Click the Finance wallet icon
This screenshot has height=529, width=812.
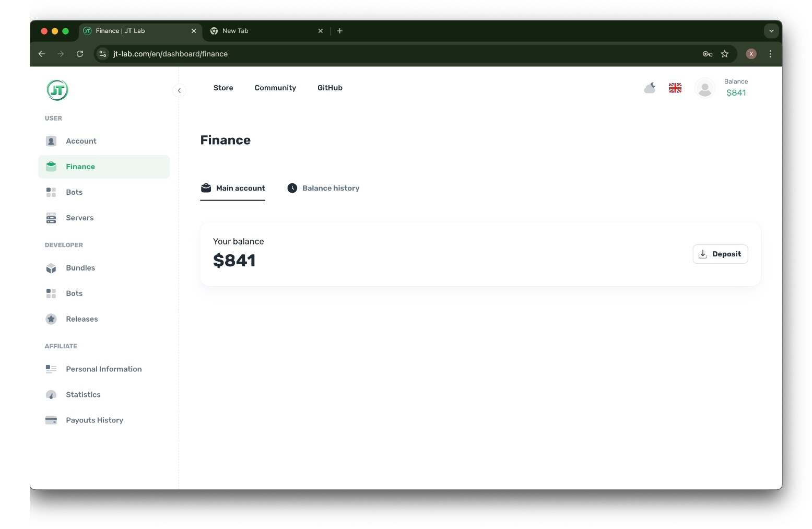51,167
